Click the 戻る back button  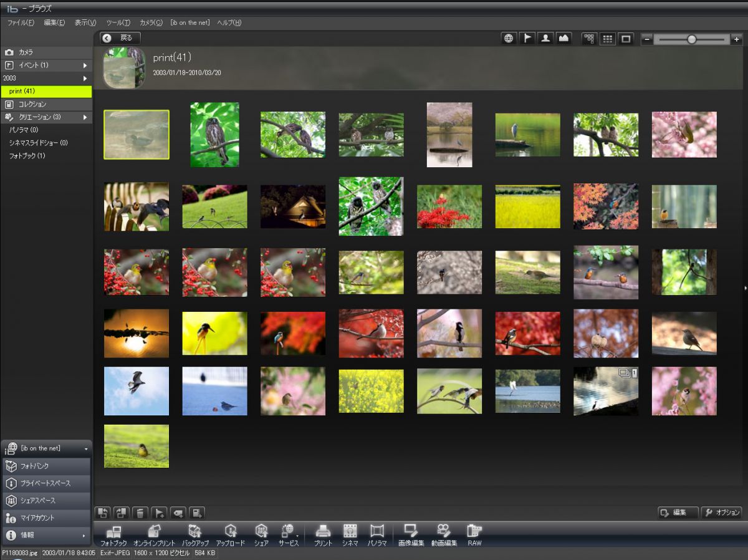[x=120, y=38]
